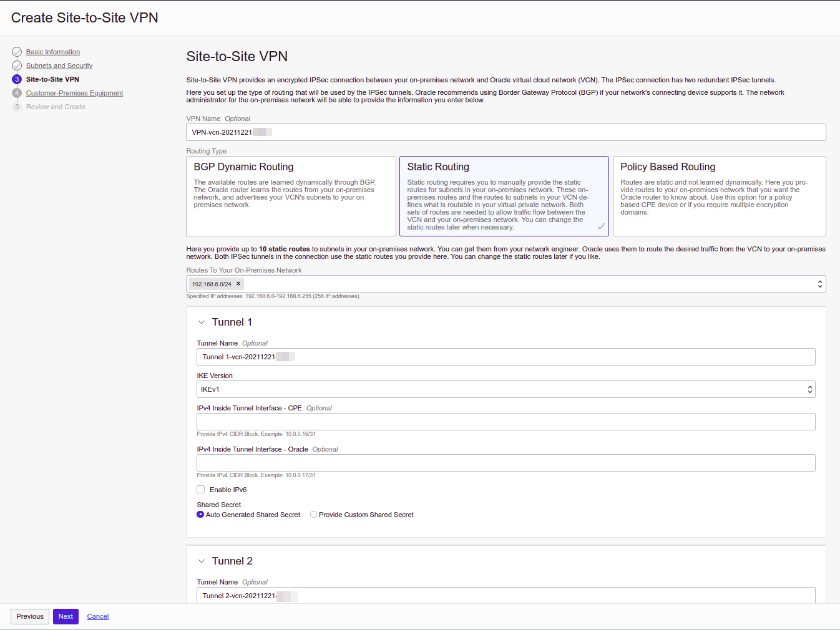
Task: Click IPv4 Inside Tunnel Interface - CPE field
Action: [506, 422]
